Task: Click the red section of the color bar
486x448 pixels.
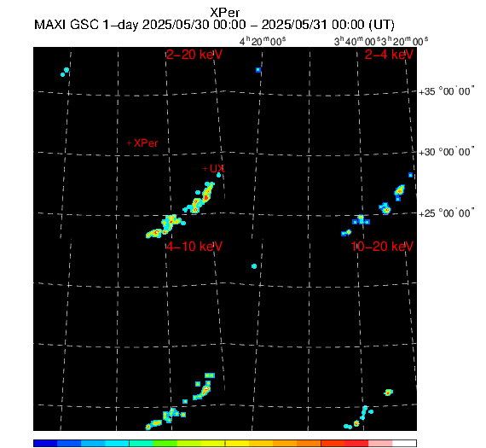Action: pos(356,443)
